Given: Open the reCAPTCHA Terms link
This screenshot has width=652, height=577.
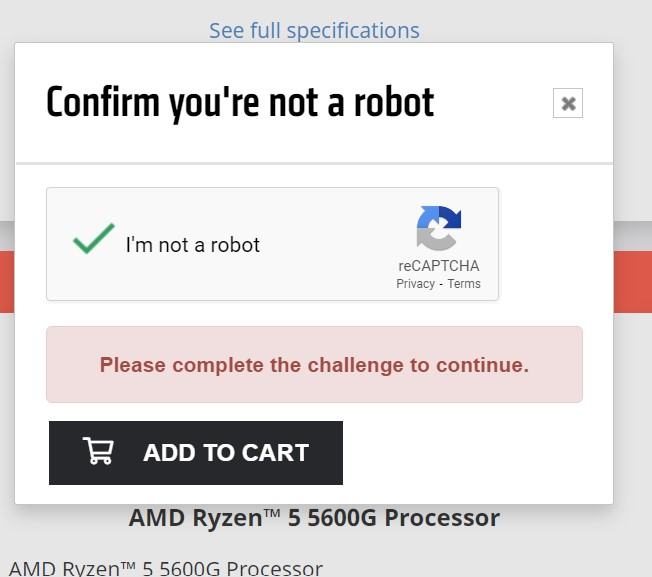Looking at the screenshot, I should pos(464,284).
